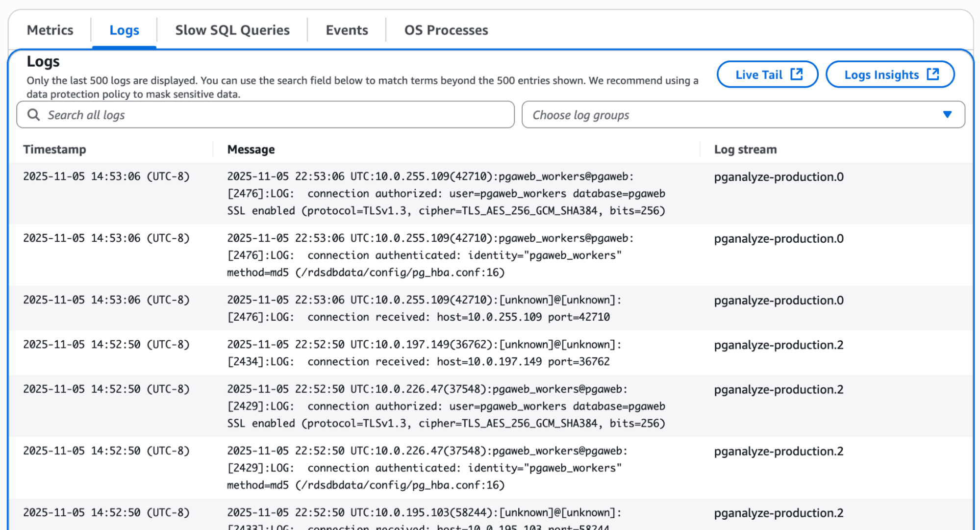980x530 pixels.
Task: Go to the Events tab
Action: click(x=347, y=30)
